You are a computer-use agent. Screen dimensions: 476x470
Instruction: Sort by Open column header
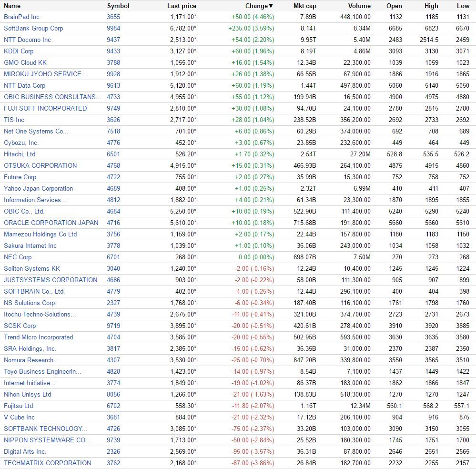(394, 6)
